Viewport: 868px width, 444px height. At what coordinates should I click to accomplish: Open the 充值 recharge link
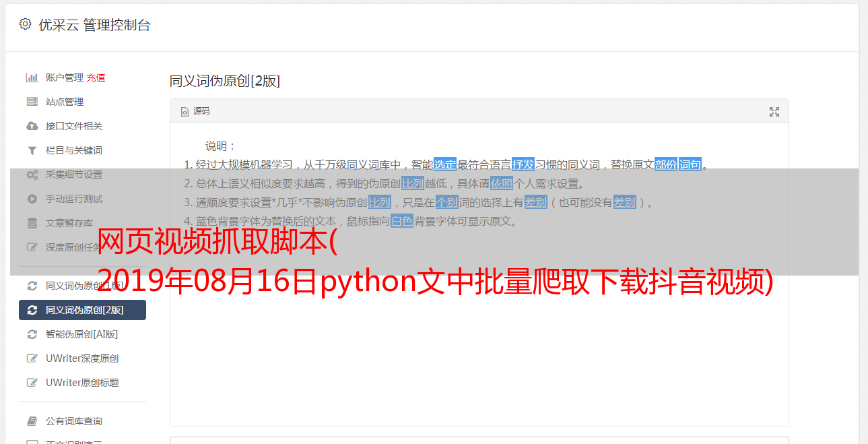pyautogui.click(x=96, y=77)
